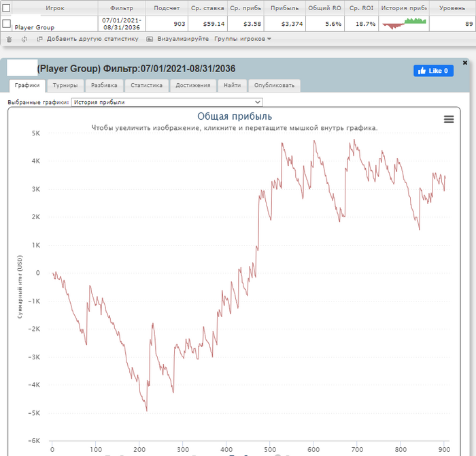Expand the Группы игроков dropdown
Screen dimensions: 476x456
pyautogui.click(x=243, y=39)
